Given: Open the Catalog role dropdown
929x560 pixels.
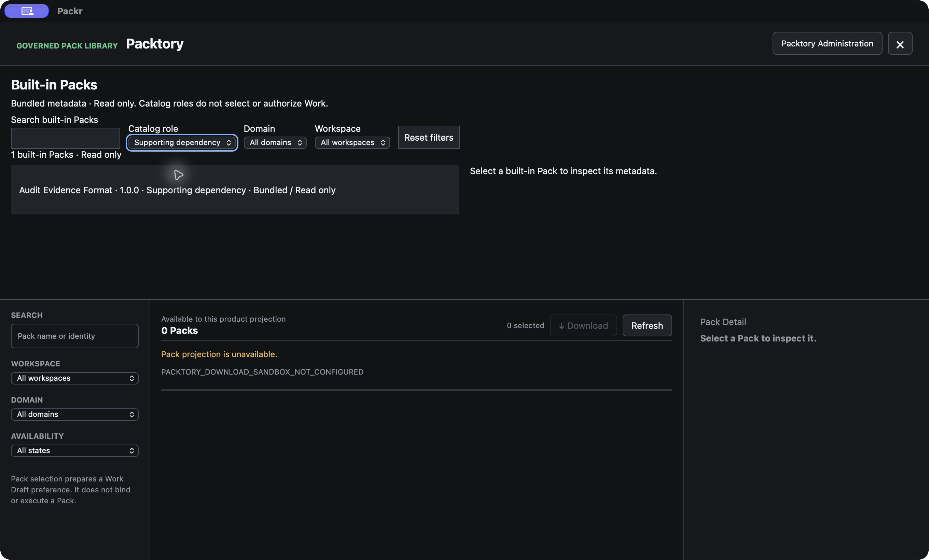Looking at the screenshot, I should tap(182, 142).
